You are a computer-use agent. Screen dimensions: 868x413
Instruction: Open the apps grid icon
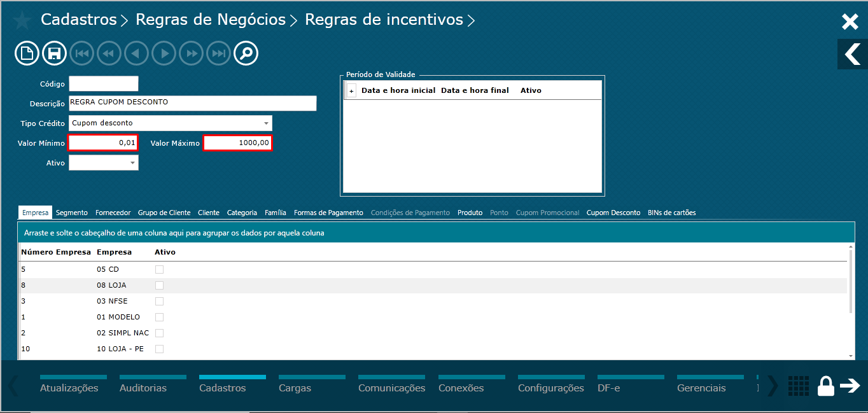(798, 386)
